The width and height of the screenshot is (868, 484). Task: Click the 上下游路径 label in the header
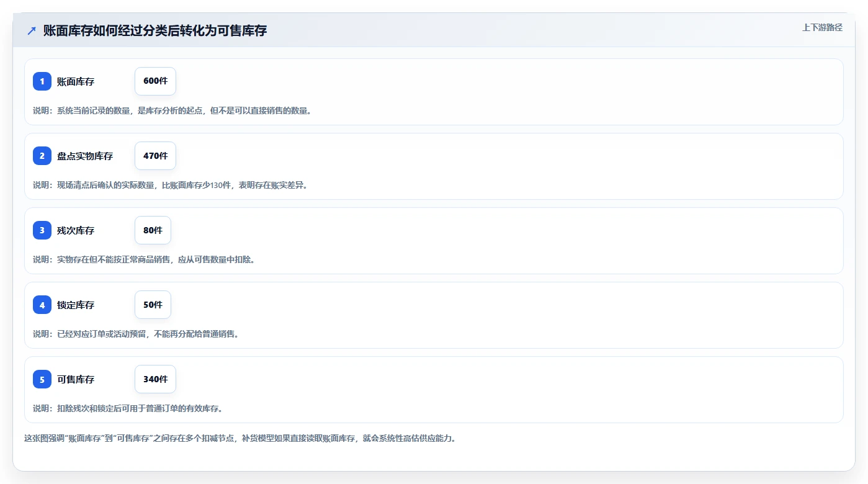(x=822, y=27)
